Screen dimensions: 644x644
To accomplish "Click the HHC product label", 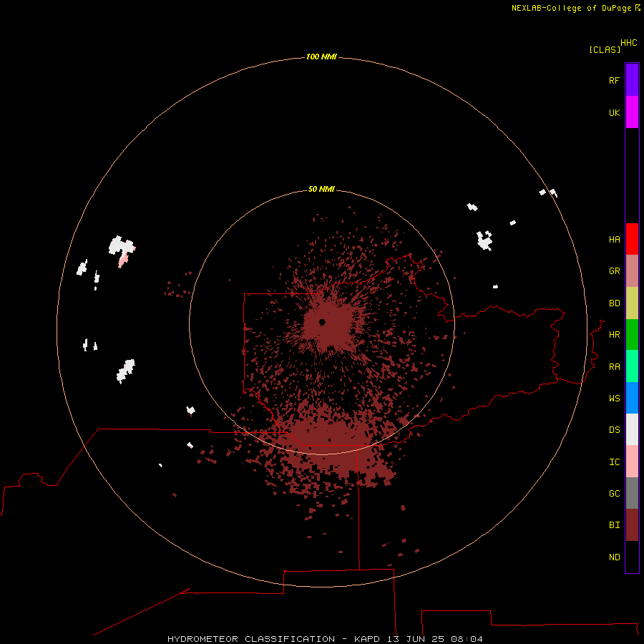I will pos(628,43).
